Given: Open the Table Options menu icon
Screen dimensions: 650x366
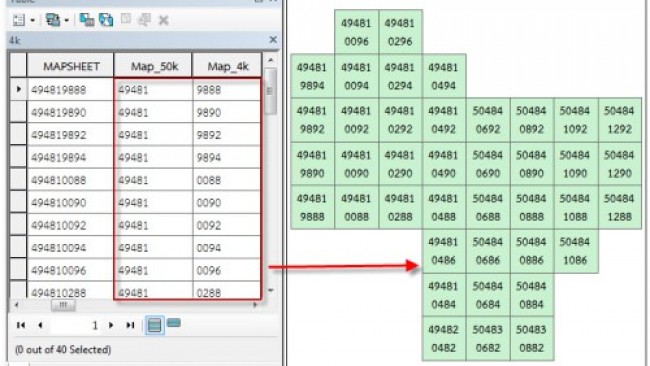Looking at the screenshot, I should (19, 20).
